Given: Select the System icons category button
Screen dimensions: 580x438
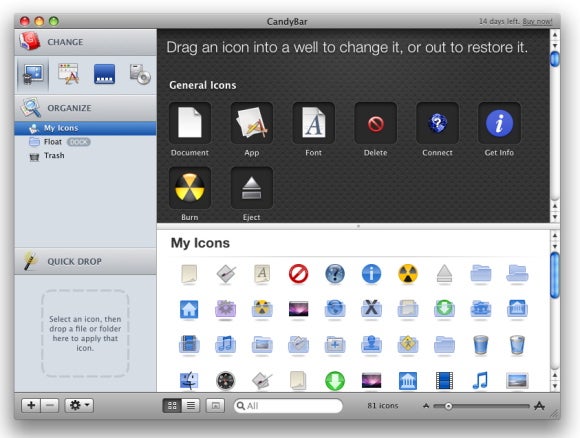Looking at the screenshot, I should point(33,75).
